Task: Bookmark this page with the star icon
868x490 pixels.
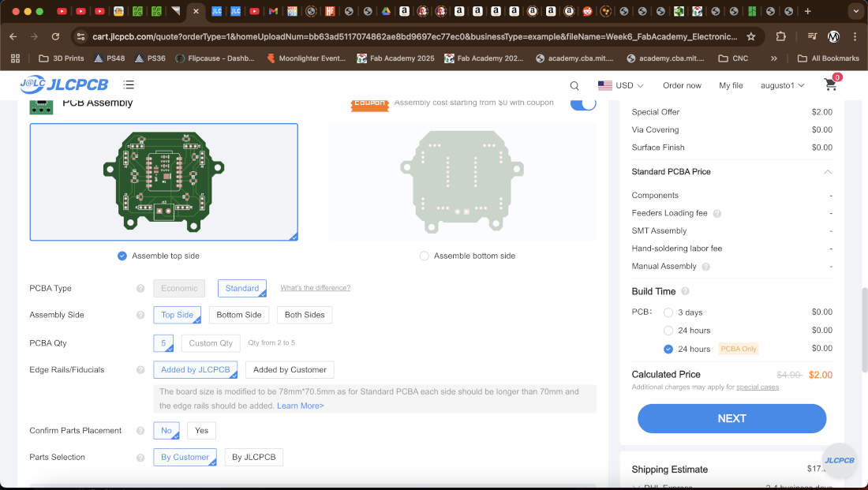Action: 750,36
